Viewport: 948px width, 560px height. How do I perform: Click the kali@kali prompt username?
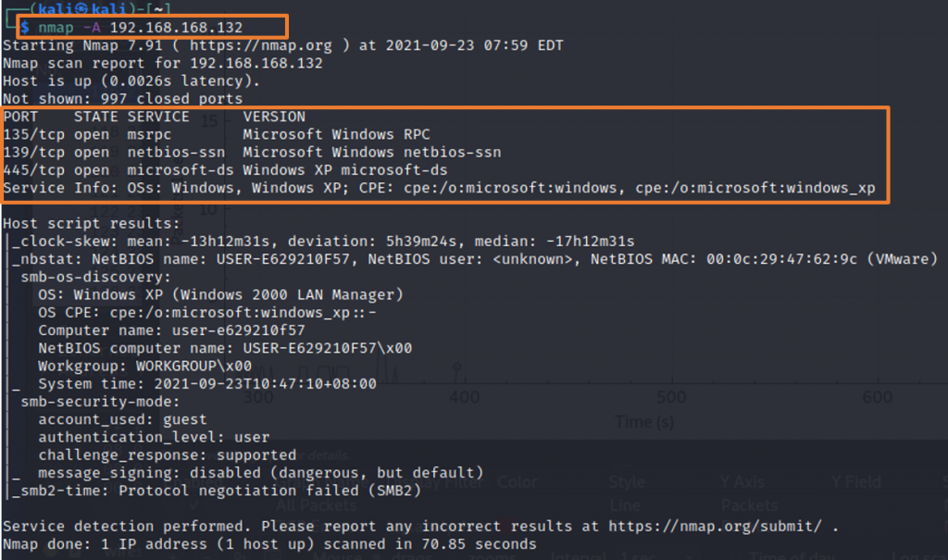tap(82, 8)
